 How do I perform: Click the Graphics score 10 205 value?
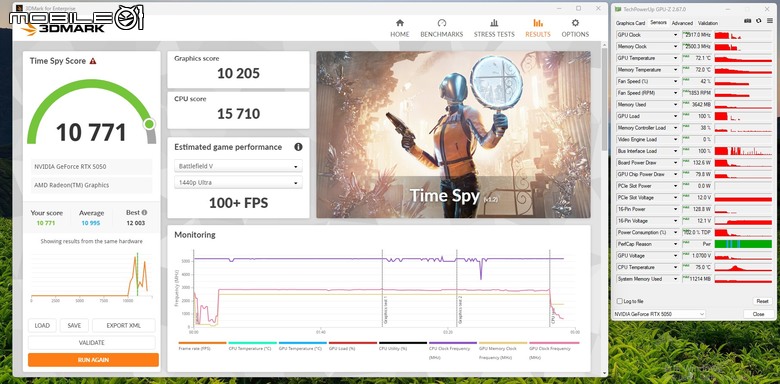[x=238, y=74]
